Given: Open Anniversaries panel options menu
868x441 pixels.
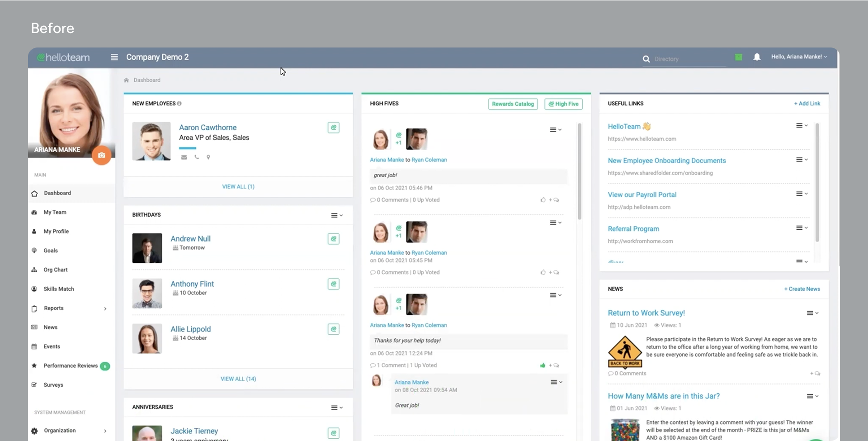Looking at the screenshot, I should pyautogui.click(x=337, y=408).
